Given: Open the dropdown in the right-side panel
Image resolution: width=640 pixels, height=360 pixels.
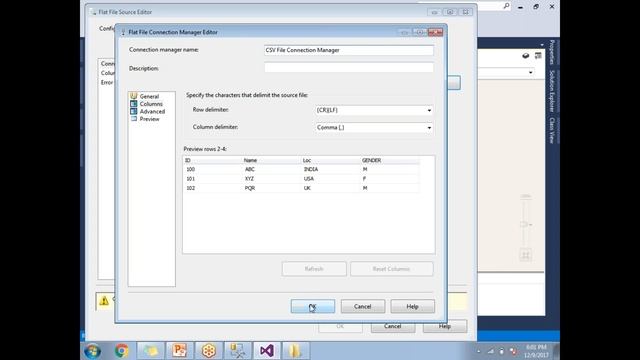Looking at the screenshot, I should [530, 72].
